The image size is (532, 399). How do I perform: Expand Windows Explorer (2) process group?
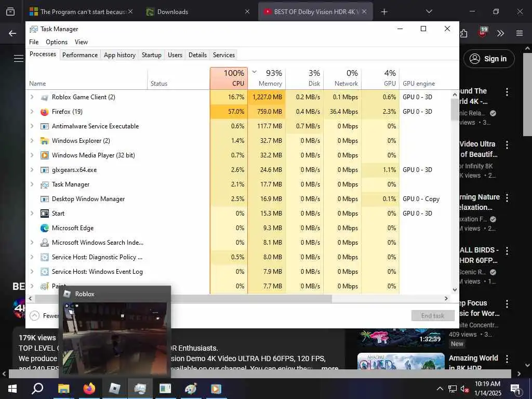point(32,141)
